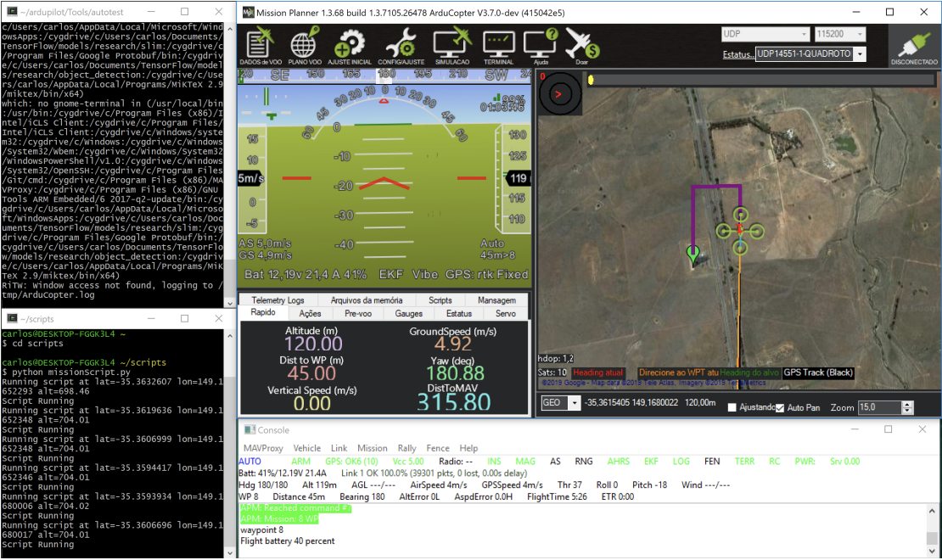
Task: Open the Mission menu in MAVProxy console
Action: click(x=373, y=448)
